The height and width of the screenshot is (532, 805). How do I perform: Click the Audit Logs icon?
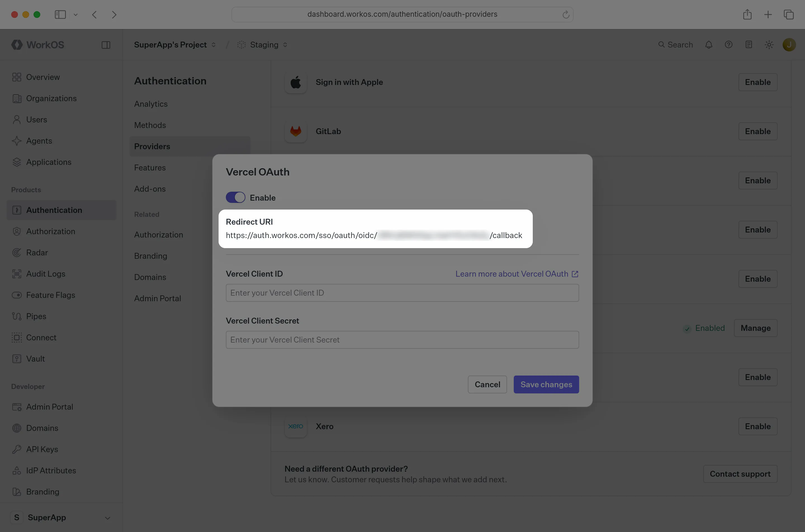pos(16,274)
